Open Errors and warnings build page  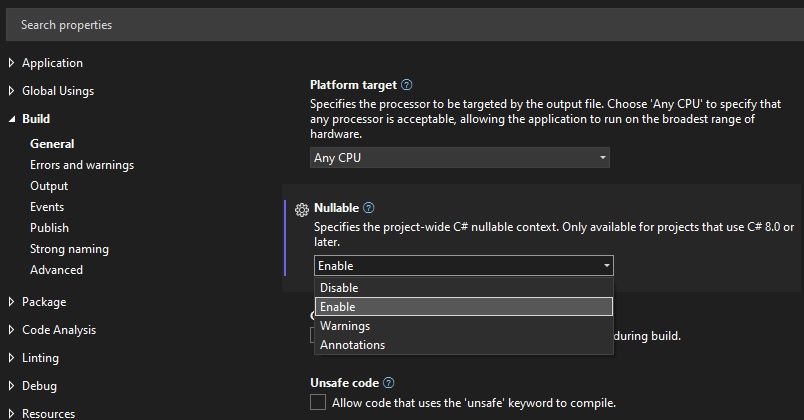click(82, 165)
